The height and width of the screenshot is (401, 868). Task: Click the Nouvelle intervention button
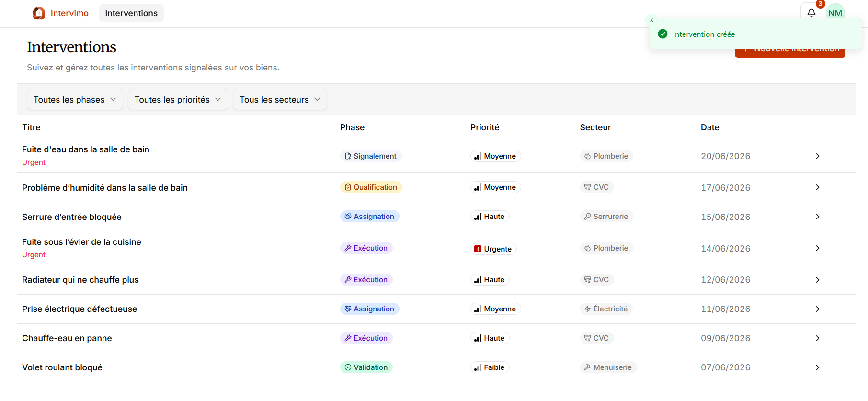click(790, 52)
